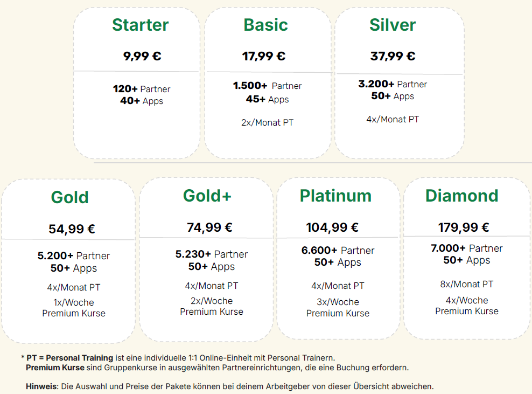Click the 54,99 € price
The height and width of the screenshot is (394, 532).
[x=72, y=229]
